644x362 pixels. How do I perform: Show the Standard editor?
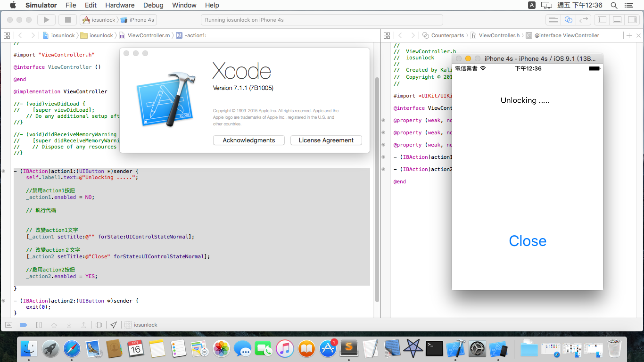click(x=553, y=20)
